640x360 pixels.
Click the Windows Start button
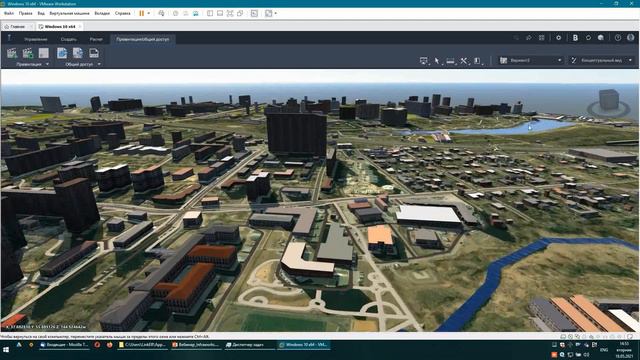[6, 350]
